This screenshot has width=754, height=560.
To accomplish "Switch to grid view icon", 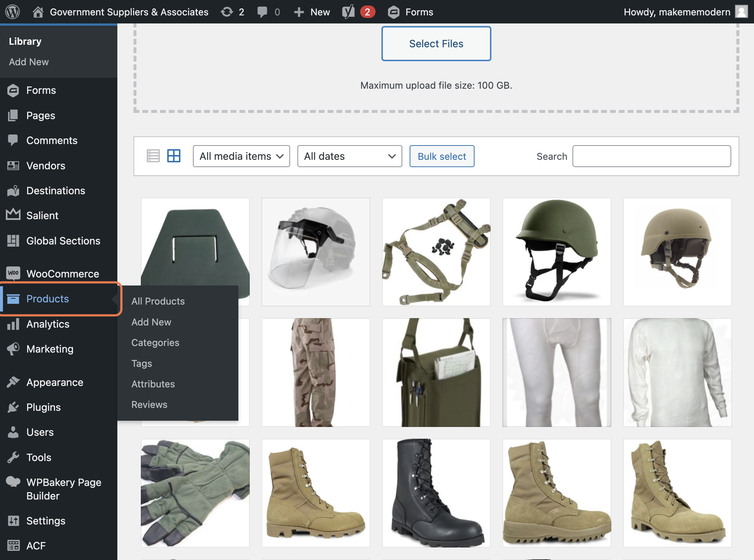I will pos(174,156).
